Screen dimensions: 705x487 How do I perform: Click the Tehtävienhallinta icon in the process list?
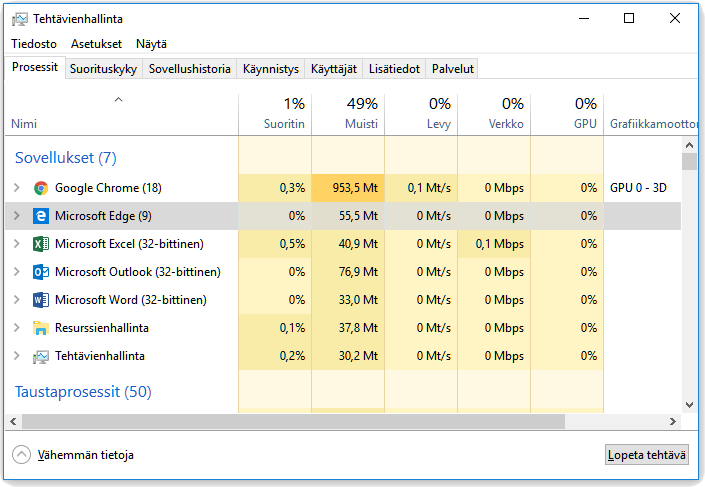coord(41,357)
